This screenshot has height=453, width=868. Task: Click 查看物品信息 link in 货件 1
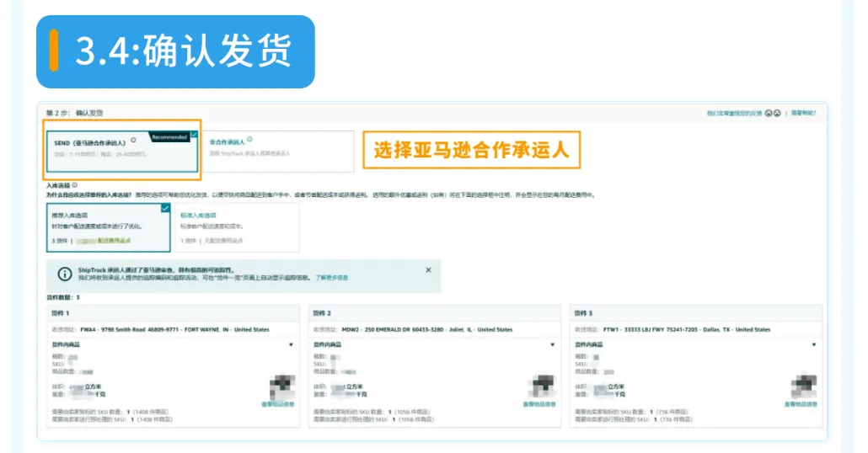pos(278,404)
